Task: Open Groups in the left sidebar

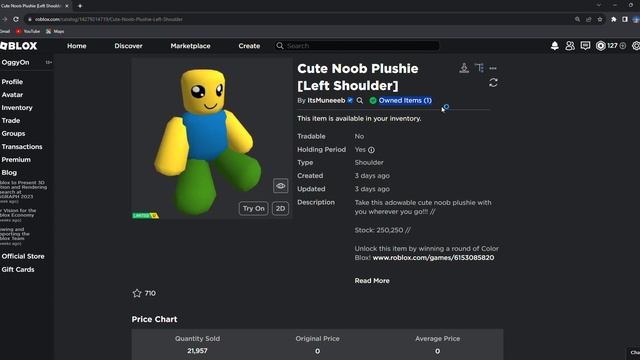Action: [x=13, y=133]
